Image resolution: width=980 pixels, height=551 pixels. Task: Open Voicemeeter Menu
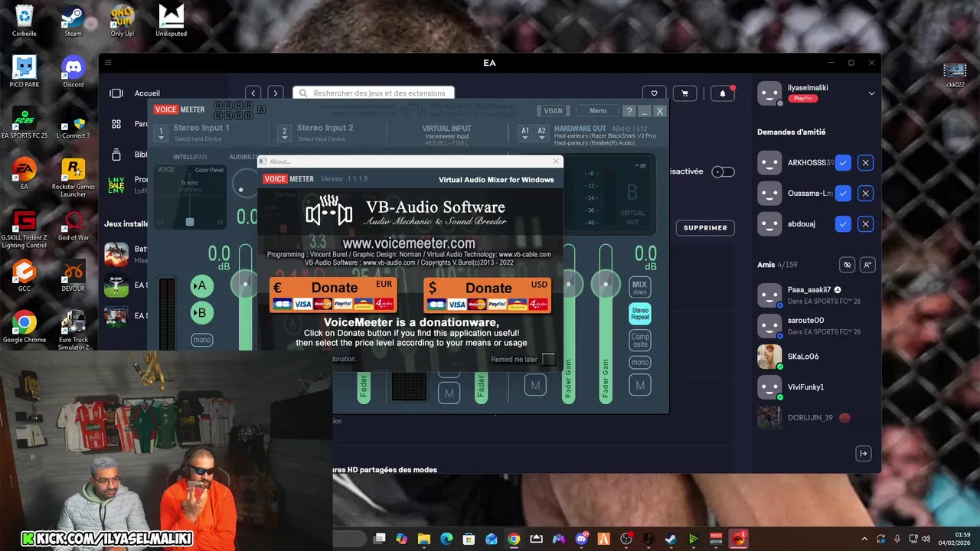coord(598,111)
